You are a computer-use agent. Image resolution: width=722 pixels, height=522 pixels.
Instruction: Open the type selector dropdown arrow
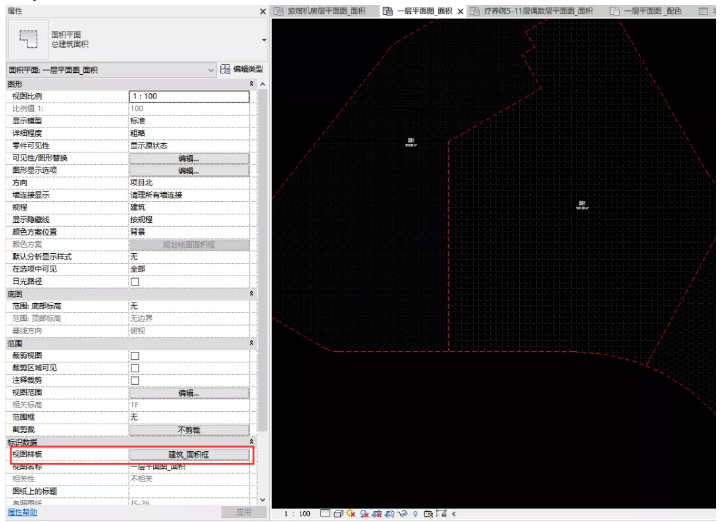click(263, 39)
